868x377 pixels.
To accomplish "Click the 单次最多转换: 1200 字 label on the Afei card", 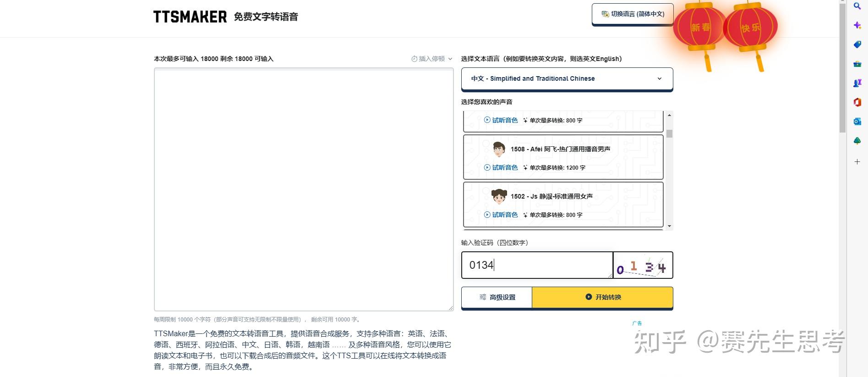I will (554, 167).
